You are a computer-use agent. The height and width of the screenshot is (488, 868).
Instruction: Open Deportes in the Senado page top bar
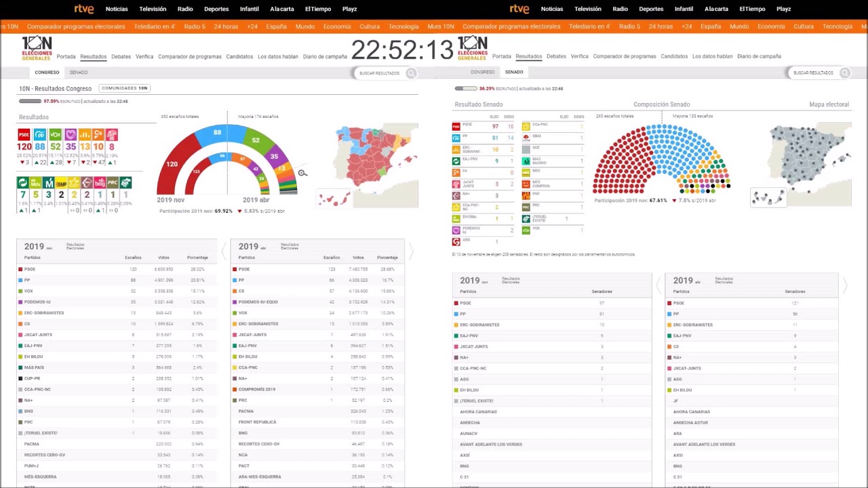pos(651,9)
